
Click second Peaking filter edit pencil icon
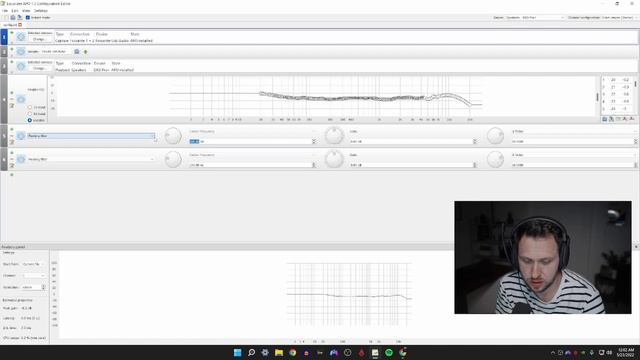coord(12,166)
